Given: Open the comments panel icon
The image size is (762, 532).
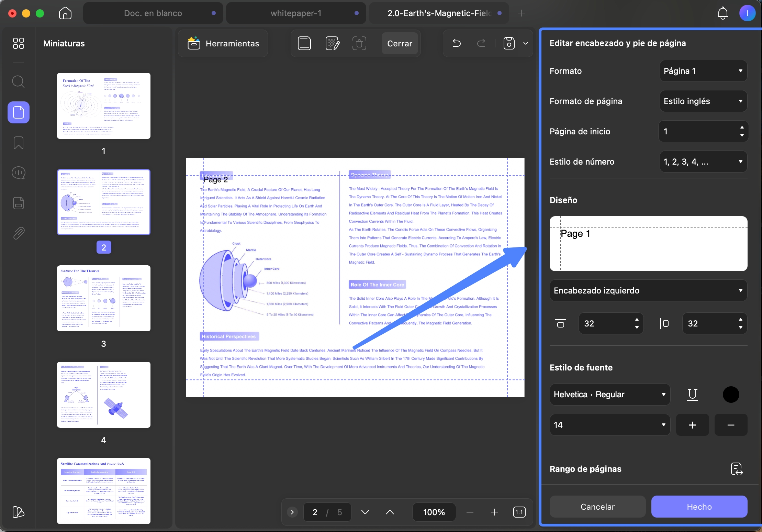Looking at the screenshot, I should [18, 173].
